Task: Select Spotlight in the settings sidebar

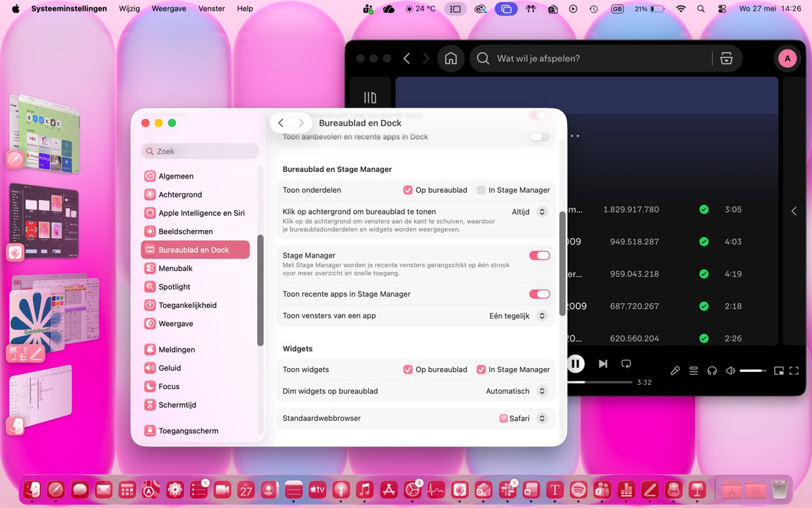Action: coord(195,287)
